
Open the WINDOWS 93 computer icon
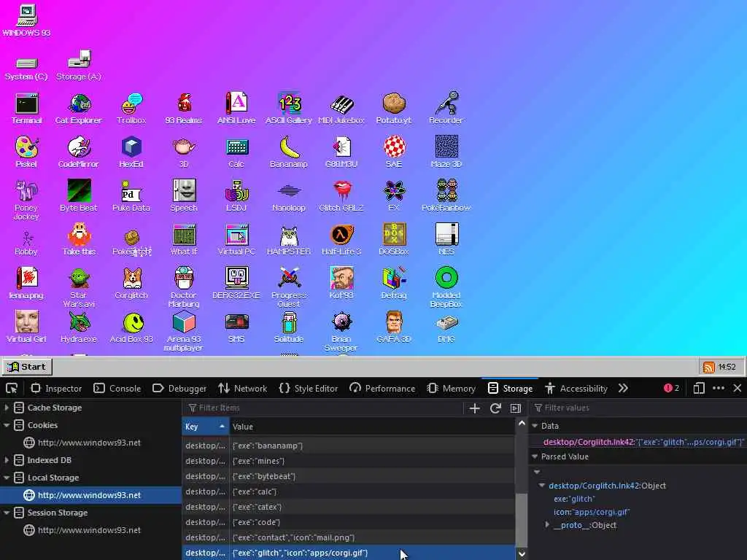pos(27,21)
